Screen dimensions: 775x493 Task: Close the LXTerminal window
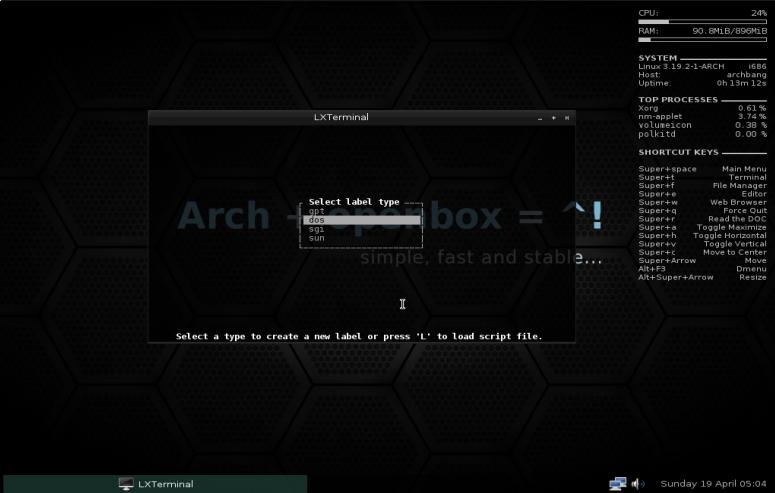(567, 118)
